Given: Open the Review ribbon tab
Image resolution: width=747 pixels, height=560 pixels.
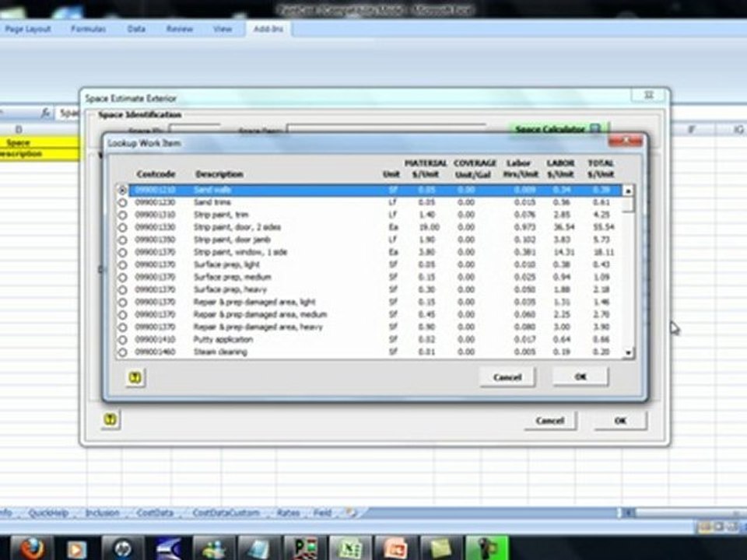Looking at the screenshot, I should click(x=179, y=29).
